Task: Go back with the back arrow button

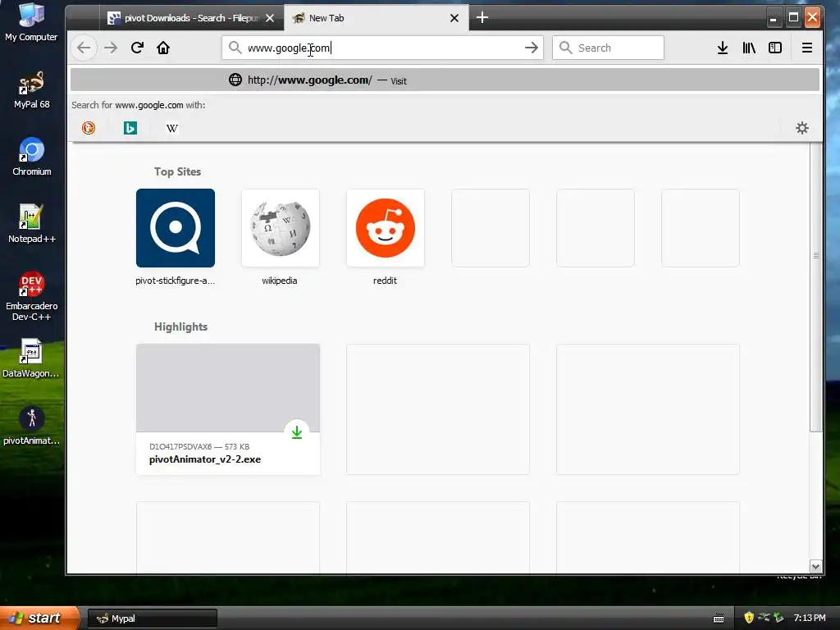Action: tap(84, 48)
